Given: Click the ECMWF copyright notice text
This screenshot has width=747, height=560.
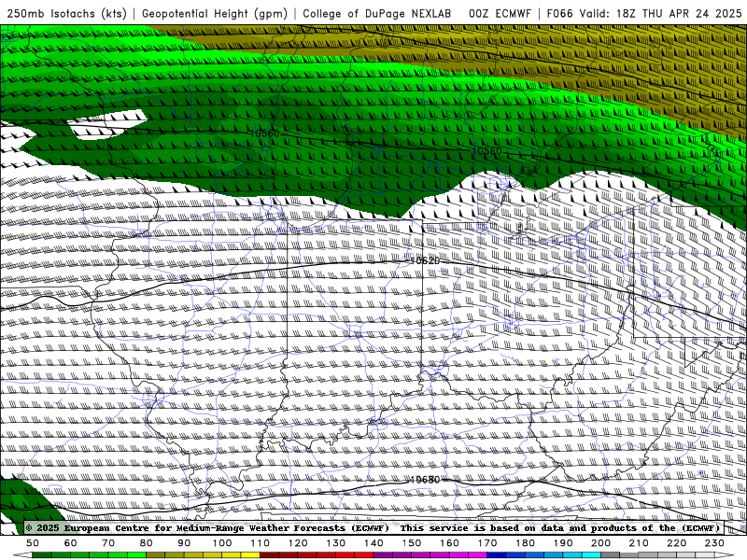Looking at the screenshot, I should click(207, 528).
